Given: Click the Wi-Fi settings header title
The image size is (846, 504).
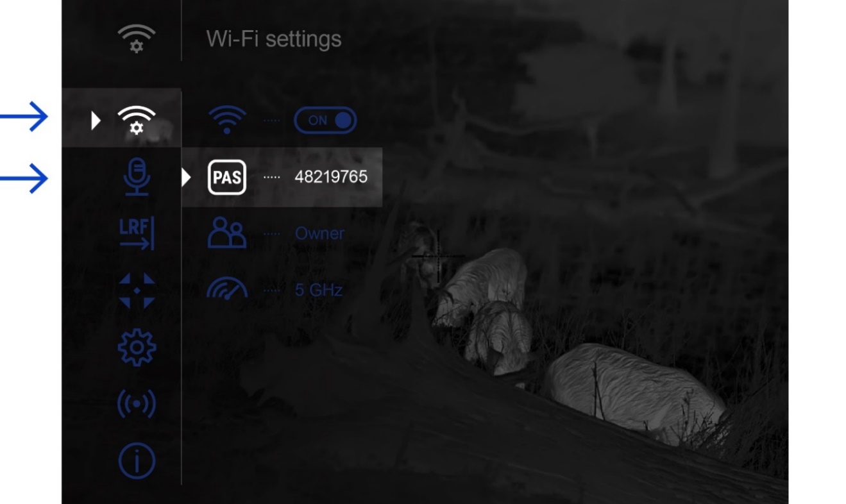Looking at the screenshot, I should tap(274, 38).
